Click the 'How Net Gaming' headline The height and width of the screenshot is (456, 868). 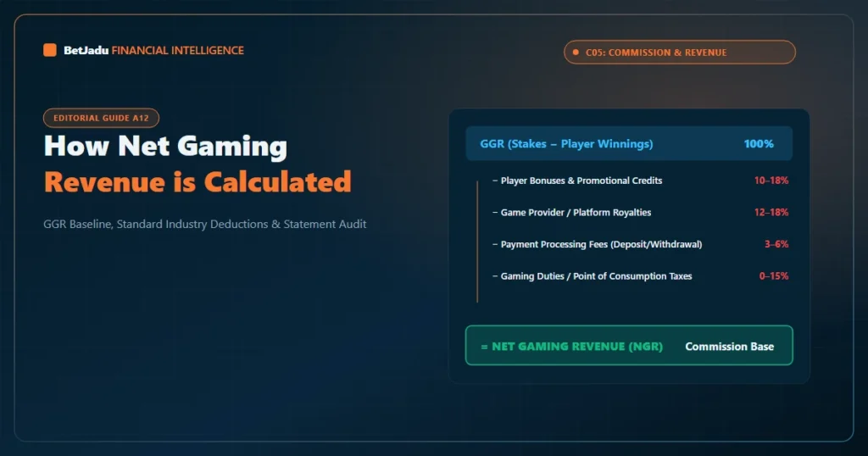[165, 146]
